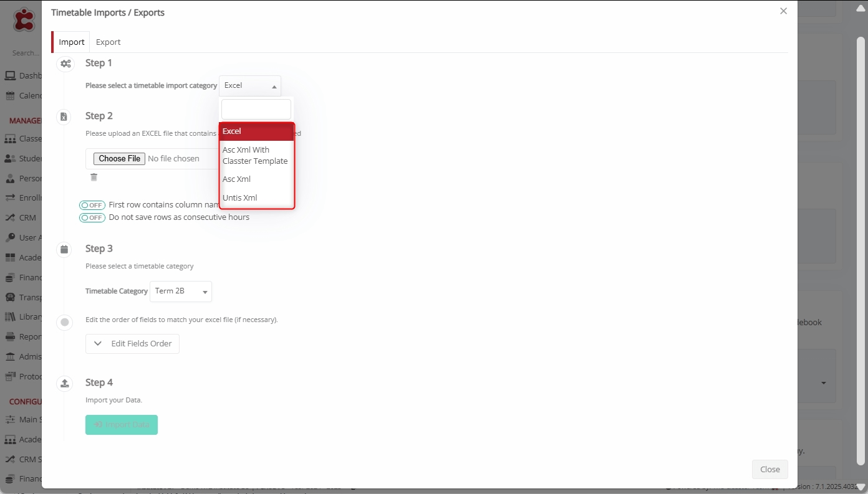Toggle 'First row contains column names' switch
868x494 pixels.
coord(92,205)
